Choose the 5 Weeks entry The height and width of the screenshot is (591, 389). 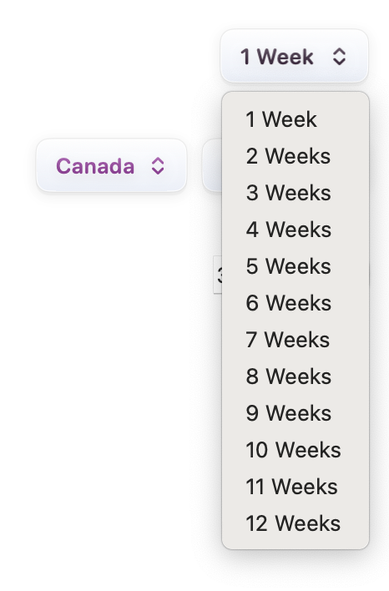click(x=296, y=266)
